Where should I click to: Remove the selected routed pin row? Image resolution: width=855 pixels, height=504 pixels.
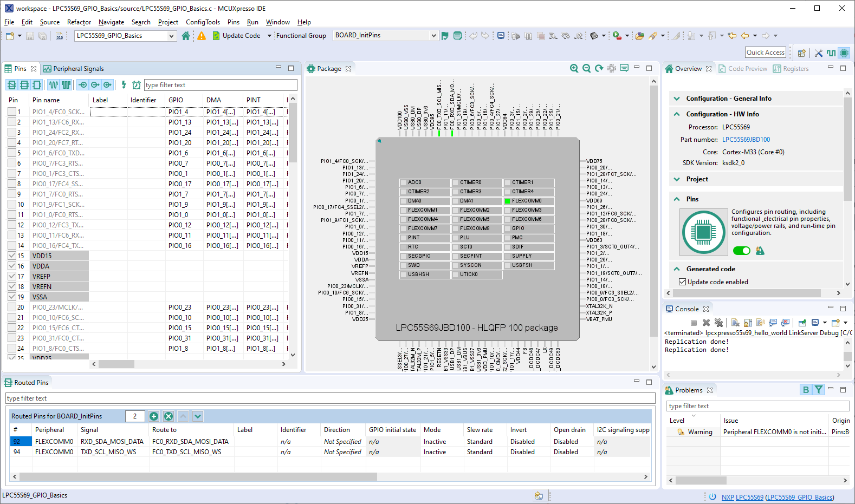169,416
